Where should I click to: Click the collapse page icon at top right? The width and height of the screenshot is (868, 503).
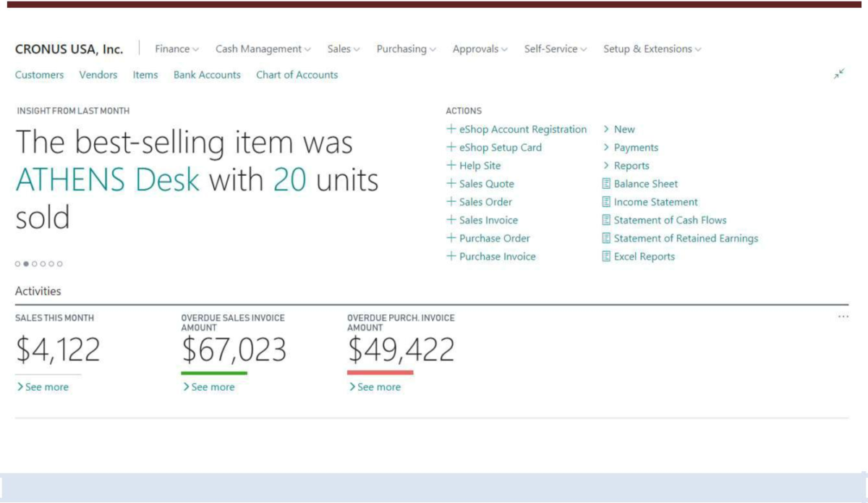tap(839, 74)
